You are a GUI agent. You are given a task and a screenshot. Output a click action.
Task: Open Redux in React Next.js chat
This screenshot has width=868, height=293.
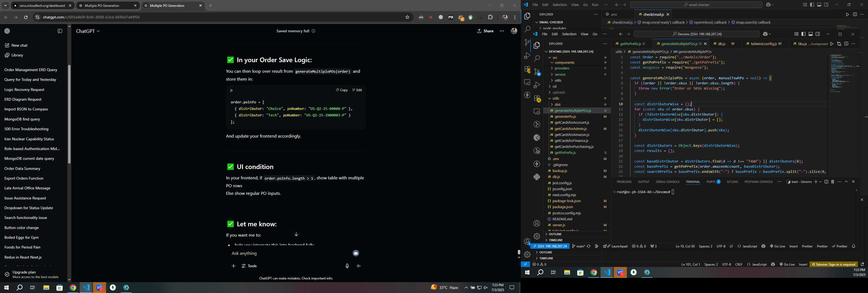click(x=23, y=257)
